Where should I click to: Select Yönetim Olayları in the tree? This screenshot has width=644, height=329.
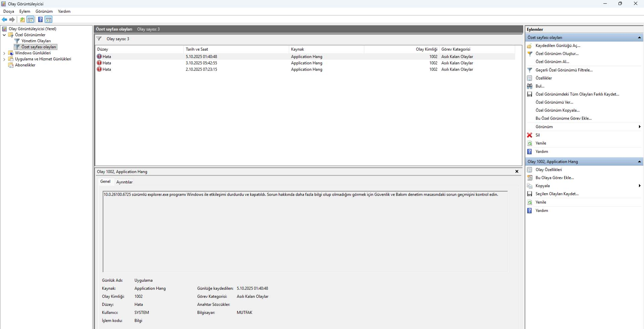pos(36,41)
